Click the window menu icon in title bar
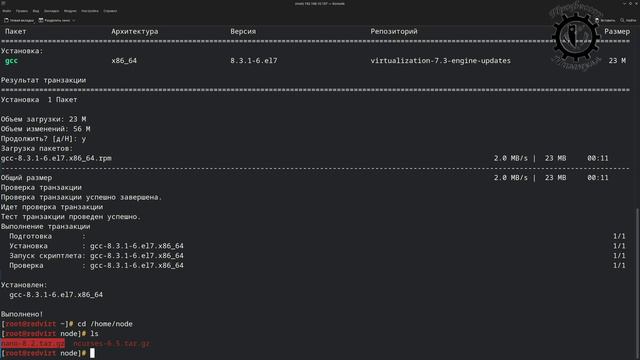 point(3,3)
